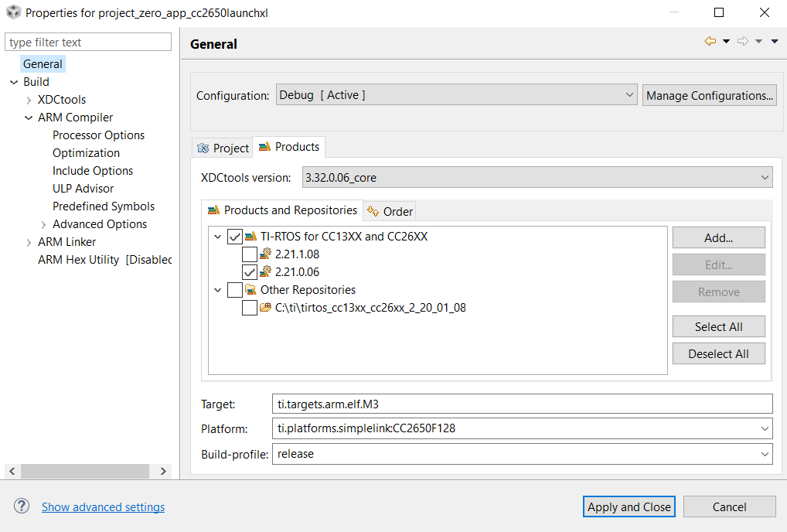This screenshot has width=787, height=532.
Task: Open the back history dropdown arrow
Action: 726,42
